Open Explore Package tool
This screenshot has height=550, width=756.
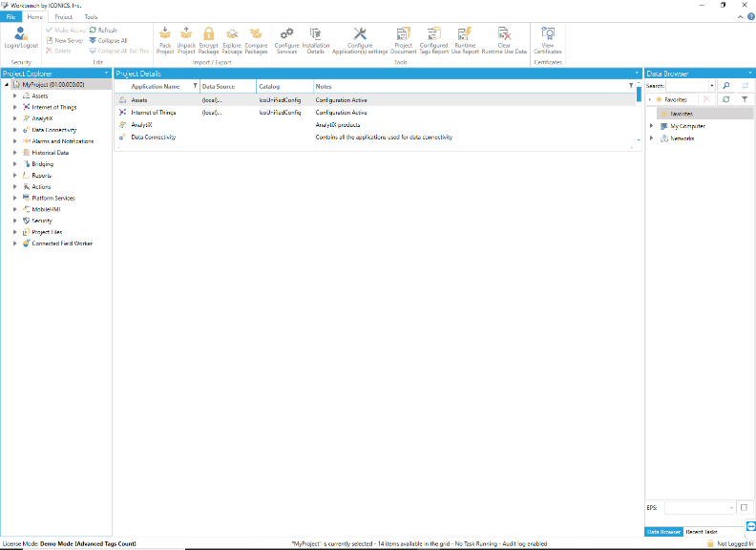click(x=232, y=40)
